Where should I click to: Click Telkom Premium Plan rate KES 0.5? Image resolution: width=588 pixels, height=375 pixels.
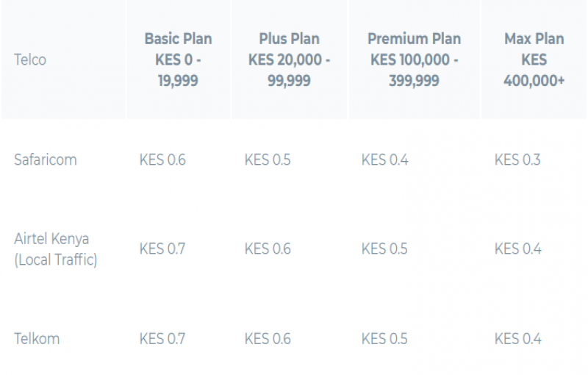coord(384,339)
